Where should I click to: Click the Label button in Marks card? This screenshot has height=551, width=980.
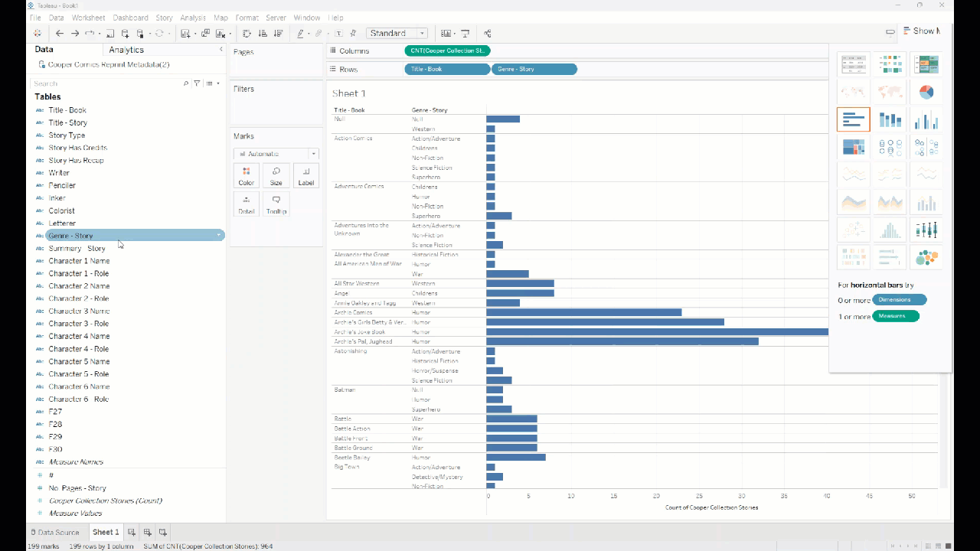click(x=305, y=176)
